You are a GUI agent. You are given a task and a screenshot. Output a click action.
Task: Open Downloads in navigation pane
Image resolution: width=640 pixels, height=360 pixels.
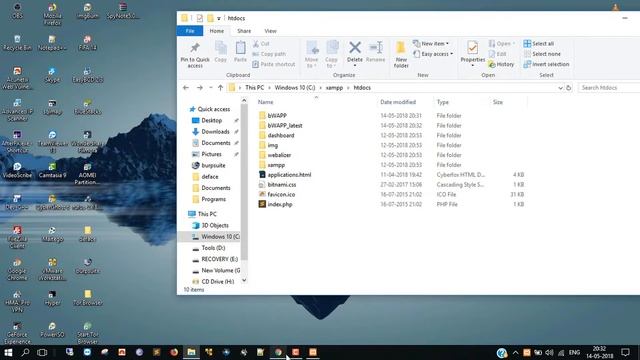[215, 131]
